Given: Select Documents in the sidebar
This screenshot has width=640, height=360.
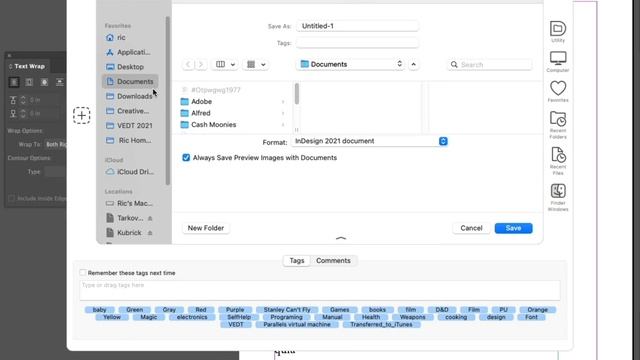Looking at the screenshot, I should tap(130, 82).
